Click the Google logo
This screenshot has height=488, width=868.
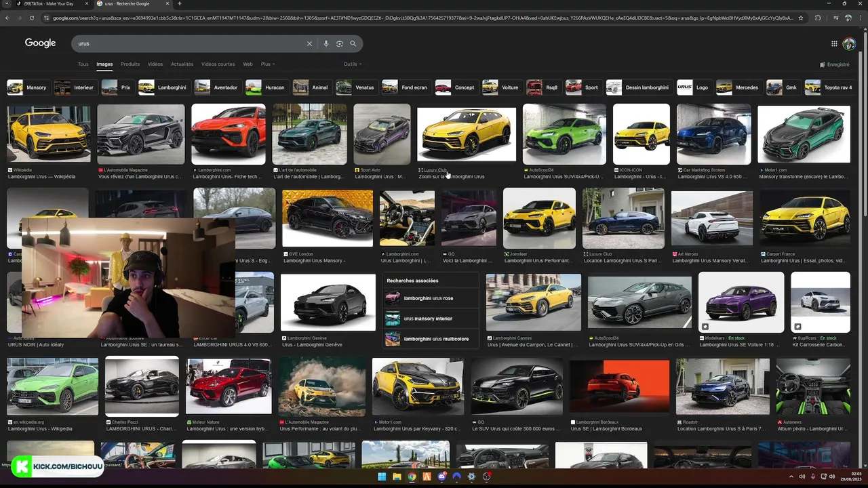click(x=41, y=43)
